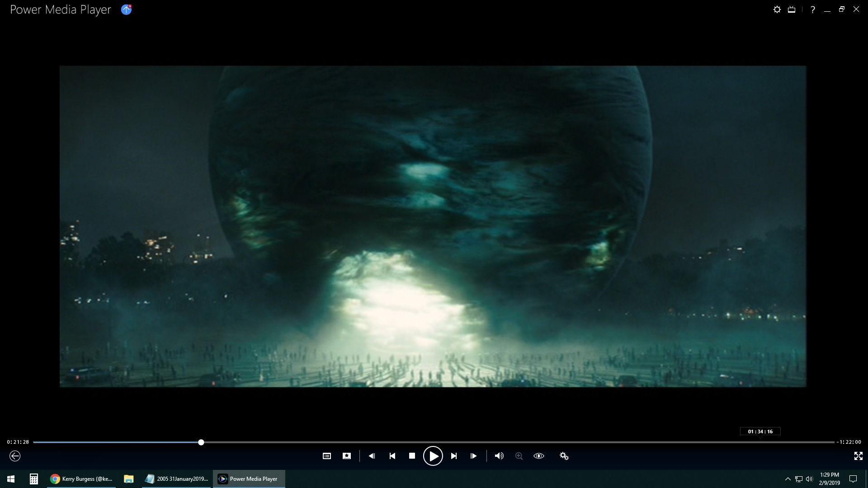Skip to the next chapter

tap(454, 456)
